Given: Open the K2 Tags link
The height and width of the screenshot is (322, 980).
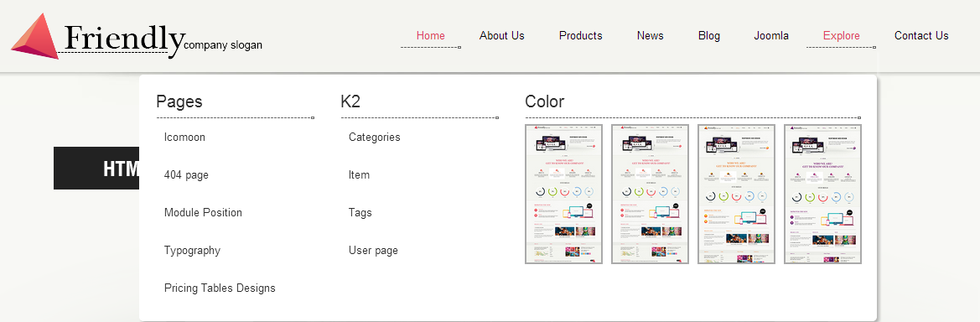Looking at the screenshot, I should (x=360, y=213).
